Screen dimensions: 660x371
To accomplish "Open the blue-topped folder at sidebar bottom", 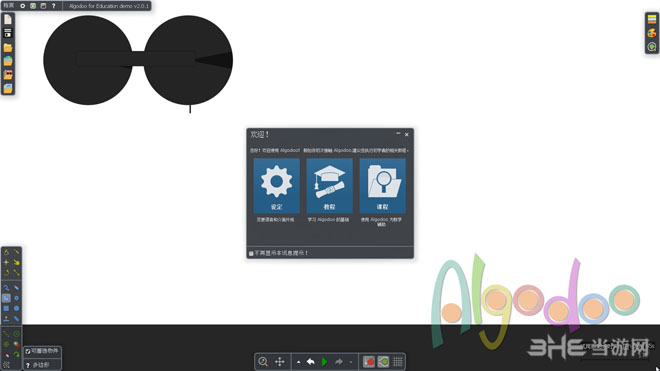I will (x=8, y=88).
